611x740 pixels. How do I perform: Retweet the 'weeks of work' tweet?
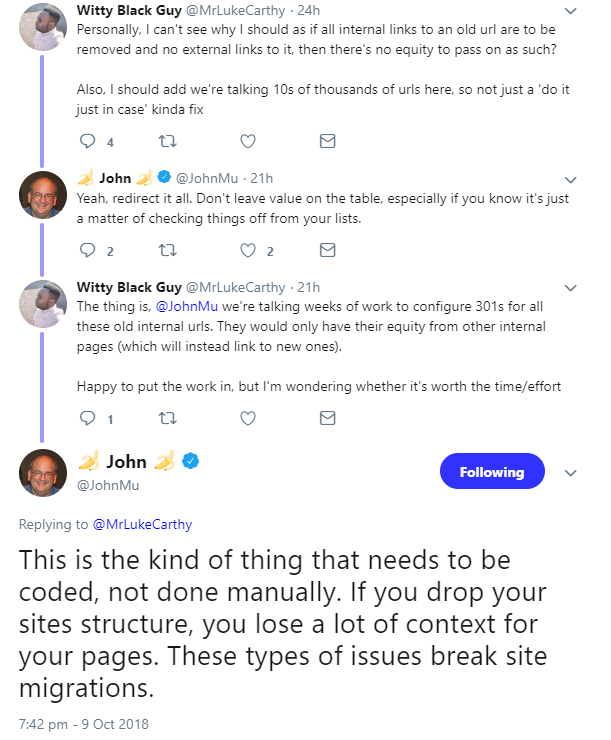click(x=166, y=418)
